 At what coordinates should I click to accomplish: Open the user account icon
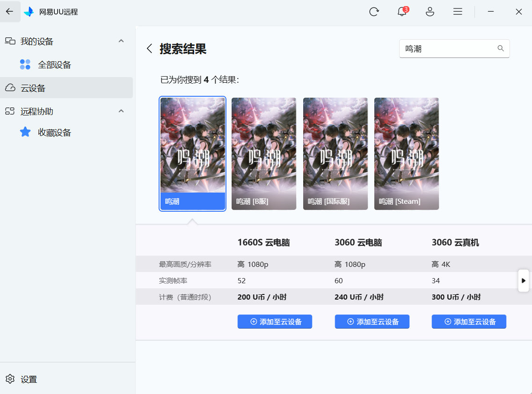(430, 12)
